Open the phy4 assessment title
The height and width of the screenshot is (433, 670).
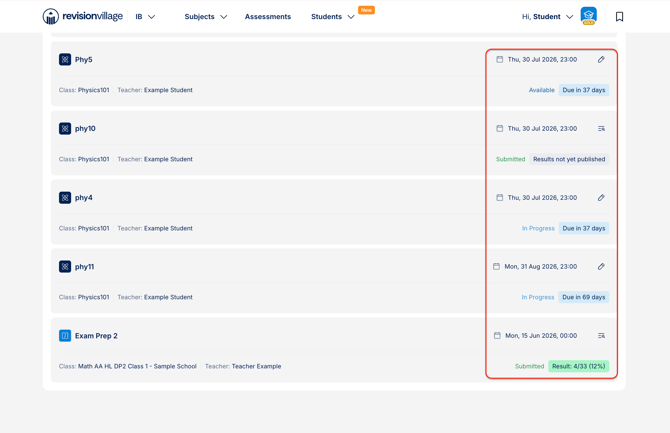[84, 198]
